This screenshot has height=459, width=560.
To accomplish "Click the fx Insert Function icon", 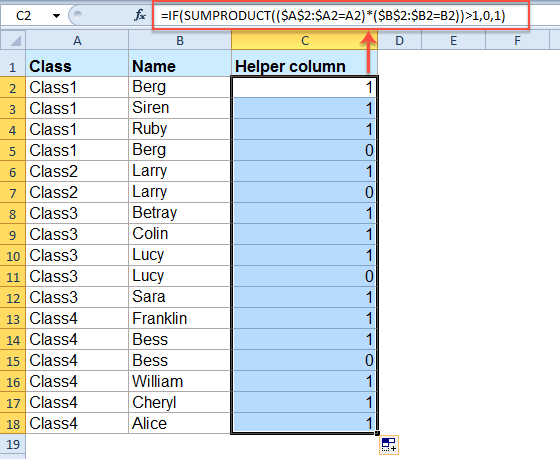I will 140,15.
